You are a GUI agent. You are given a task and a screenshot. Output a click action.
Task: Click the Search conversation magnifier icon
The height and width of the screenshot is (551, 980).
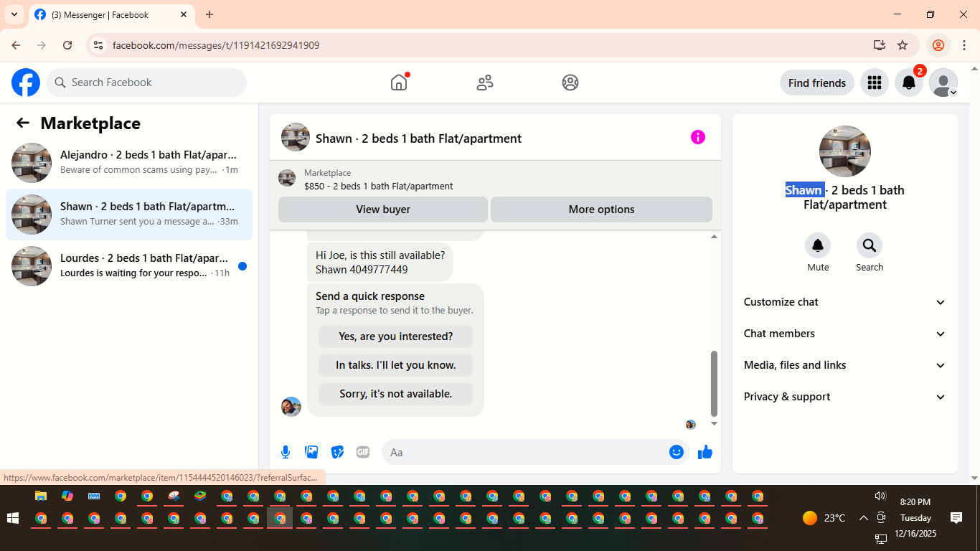coord(870,246)
